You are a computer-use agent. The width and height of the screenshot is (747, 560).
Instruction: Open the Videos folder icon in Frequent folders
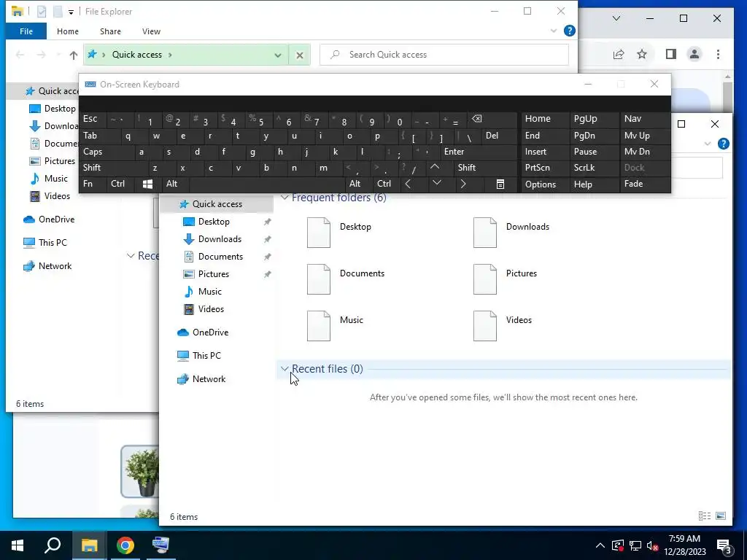[485, 326]
